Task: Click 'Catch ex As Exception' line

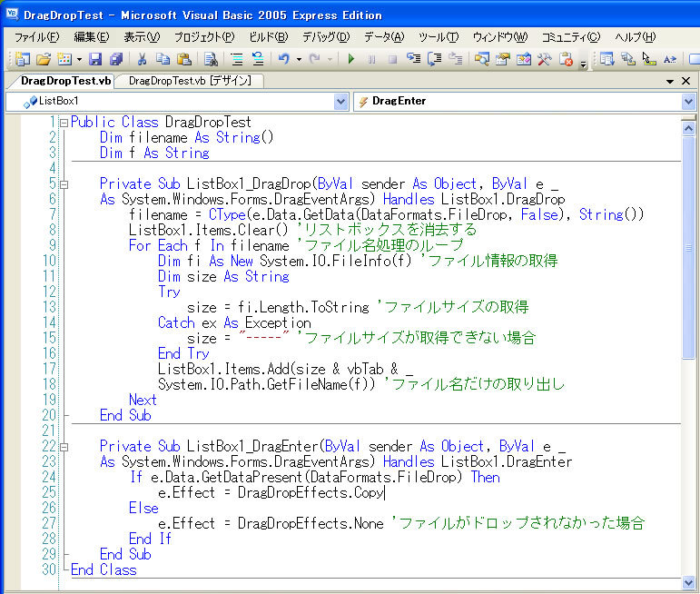Action: 234,323
